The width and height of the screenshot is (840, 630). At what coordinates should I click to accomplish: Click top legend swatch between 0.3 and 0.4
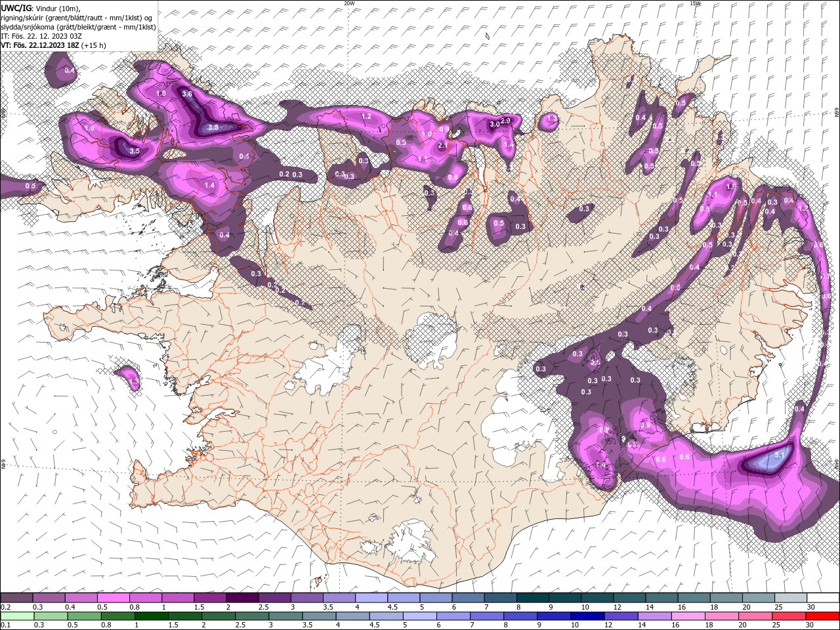[49, 598]
